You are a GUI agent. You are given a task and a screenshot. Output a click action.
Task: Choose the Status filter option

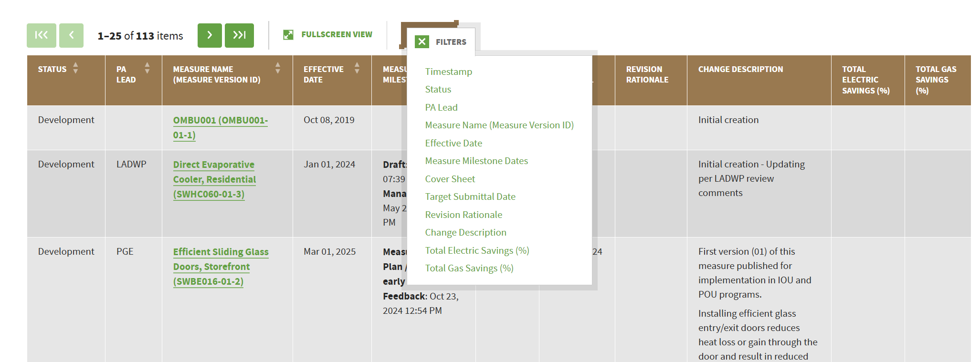(x=438, y=89)
